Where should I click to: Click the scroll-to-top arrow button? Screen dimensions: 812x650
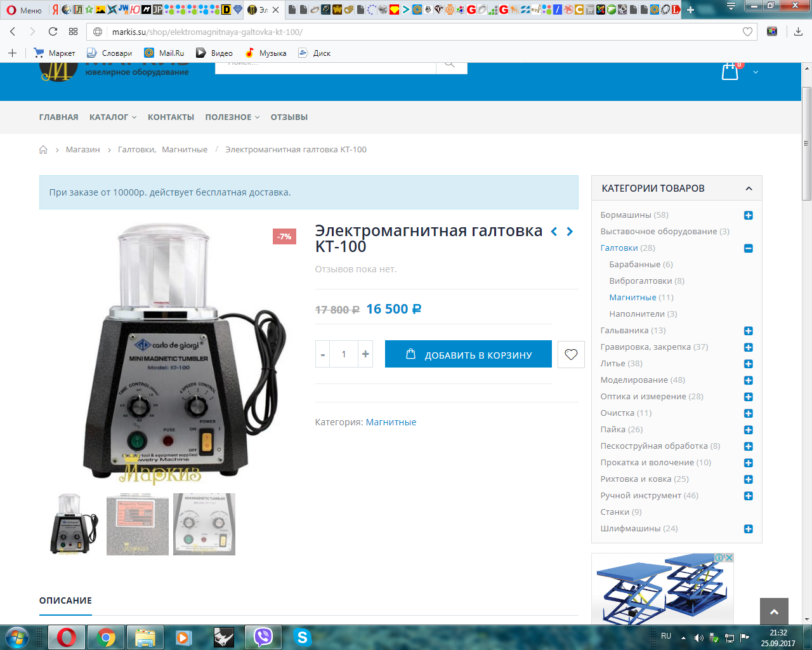click(x=773, y=612)
